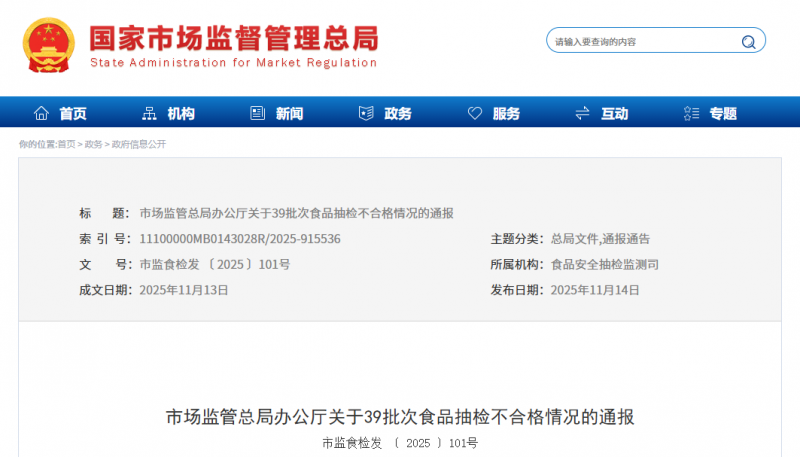Click the newspaper icon beside 新闻
800x457 pixels.
coord(258,113)
